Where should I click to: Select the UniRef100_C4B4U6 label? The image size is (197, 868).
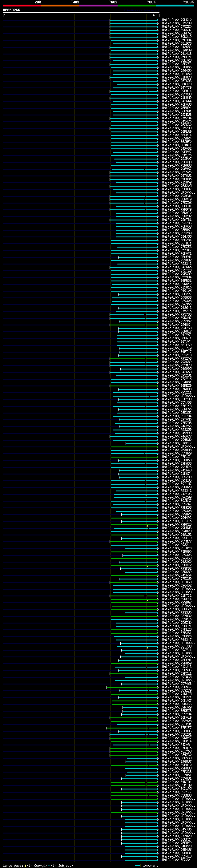coord(177,850)
